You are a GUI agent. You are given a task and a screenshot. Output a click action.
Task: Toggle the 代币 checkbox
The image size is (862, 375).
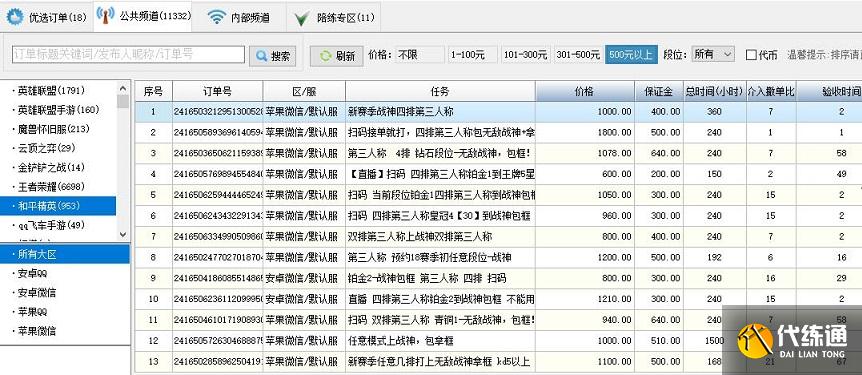pos(751,55)
